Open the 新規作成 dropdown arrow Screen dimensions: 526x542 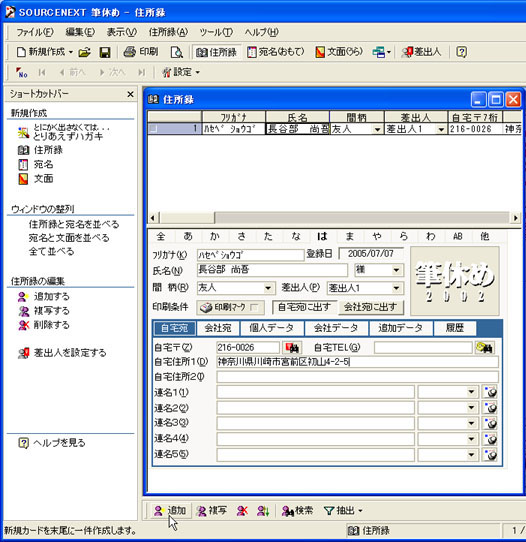(x=71, y=53)
